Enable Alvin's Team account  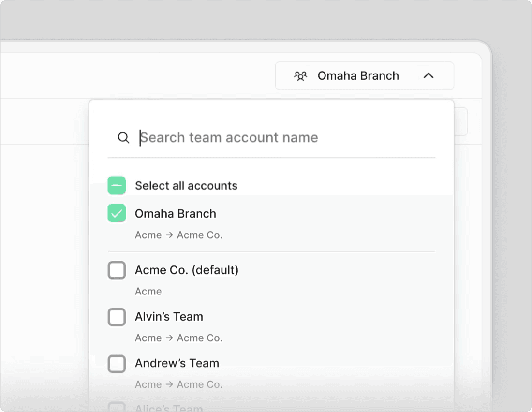pyautogui.click(x=117, y=317)
